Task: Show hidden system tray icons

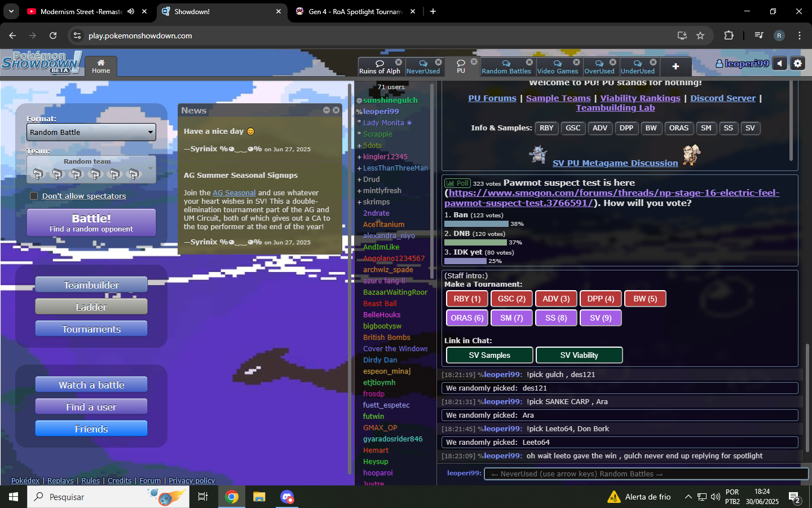Action: (x=688, y=497)
